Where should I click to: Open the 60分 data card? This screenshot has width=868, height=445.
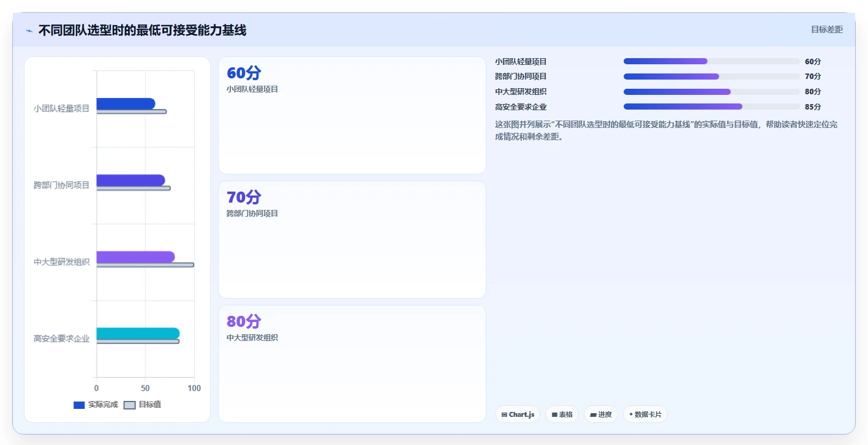pos(352,116)
